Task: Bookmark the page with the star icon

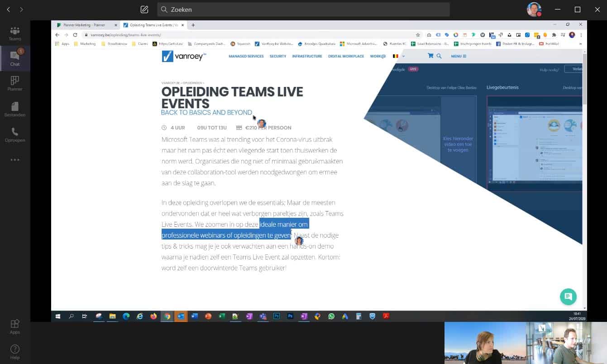Action: 418,35
